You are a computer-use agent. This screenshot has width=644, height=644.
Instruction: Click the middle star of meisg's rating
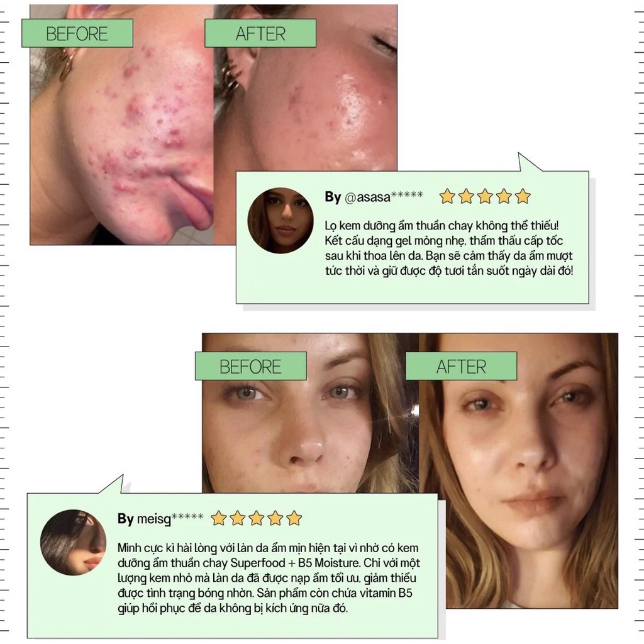point(257,518)
